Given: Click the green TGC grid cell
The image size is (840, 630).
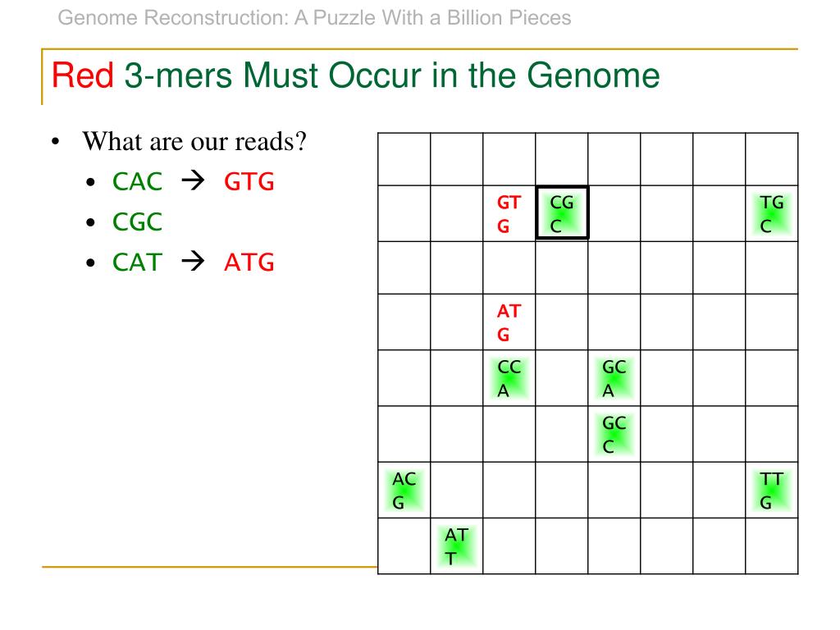Looking at the screenshot, I should click(x=771, y=214).
